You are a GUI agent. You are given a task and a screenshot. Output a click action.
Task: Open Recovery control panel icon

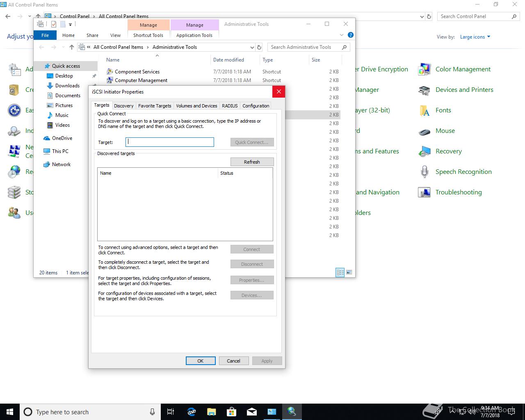(424, 151)
